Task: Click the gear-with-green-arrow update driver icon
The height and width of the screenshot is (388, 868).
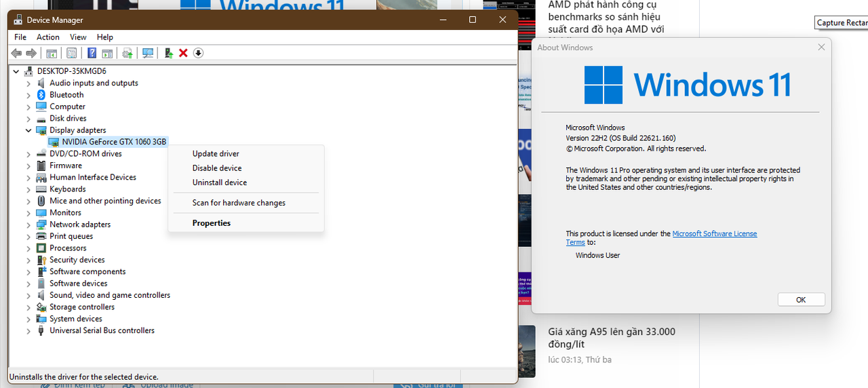Action: pos(127,53)
